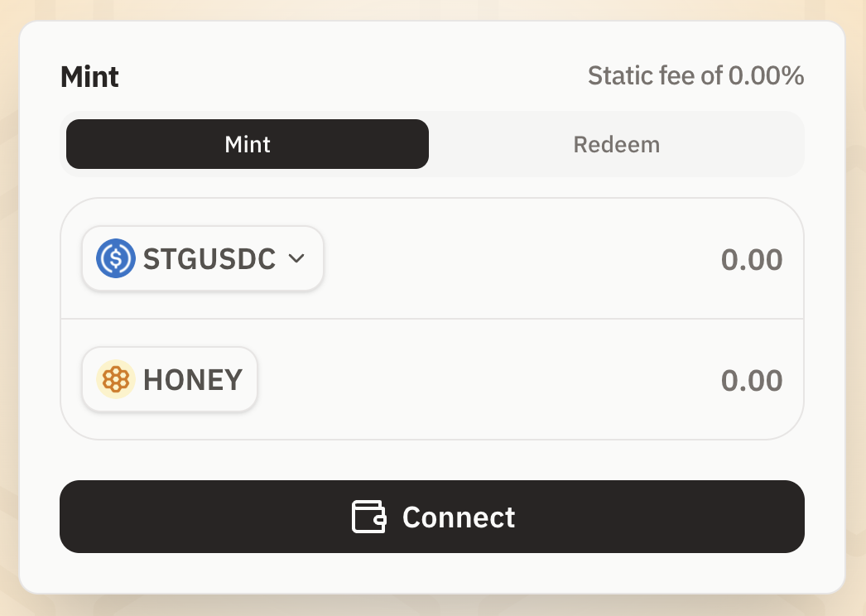Click the 0.00% fee value

tap(767, 76)
